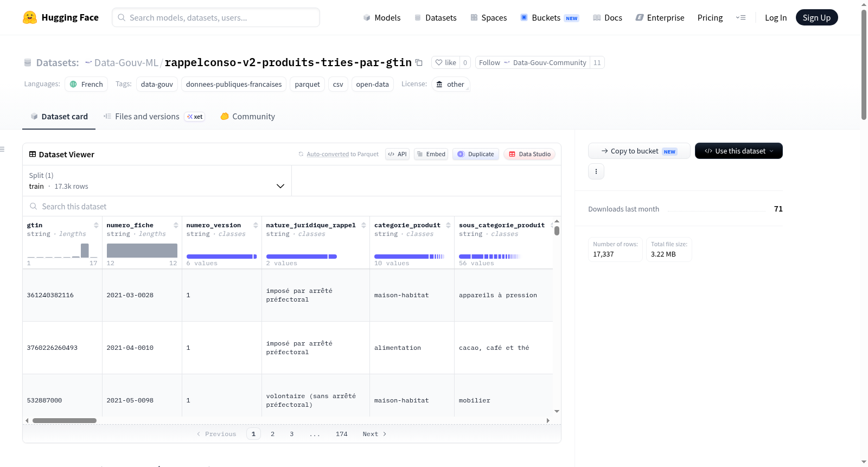Image resolution: width=868 pixels, height=467 pixels.
Task: Open the Pricing page
Action: [x=710, y=17]
